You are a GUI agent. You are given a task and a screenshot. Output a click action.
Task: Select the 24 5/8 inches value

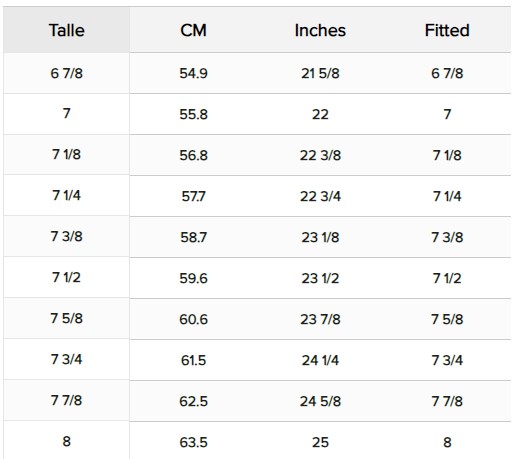[320, 401]
